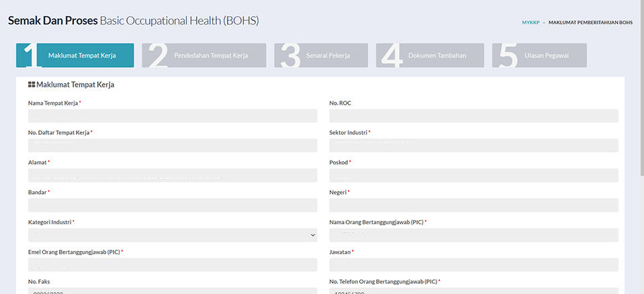Click the No. ROC input field
The image size is (644, 294).
click(474, 116)
